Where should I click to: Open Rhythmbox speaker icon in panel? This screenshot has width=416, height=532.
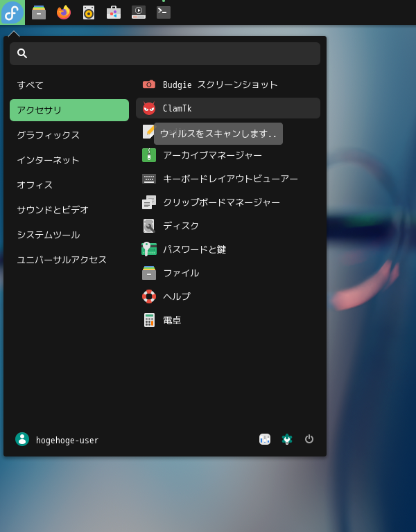coord(89,12)
